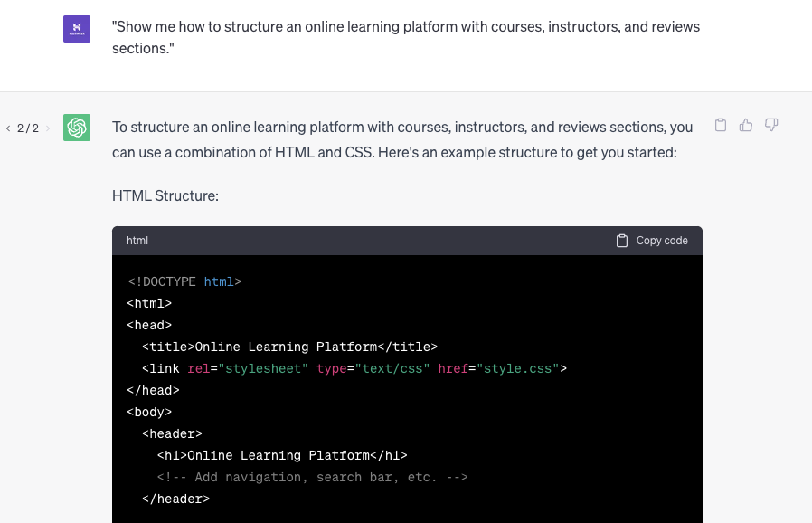The height and width of the screenshot is (523, 812).
Task: Click the style.css filename in the code
Action: point(518,368)
